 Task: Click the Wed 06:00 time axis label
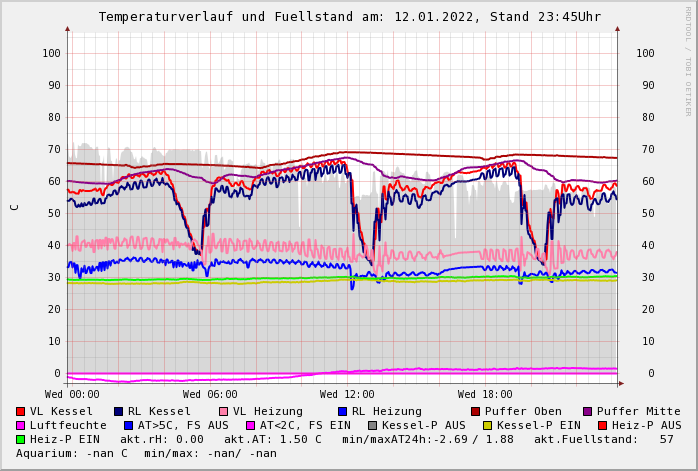tap(210, 395)
